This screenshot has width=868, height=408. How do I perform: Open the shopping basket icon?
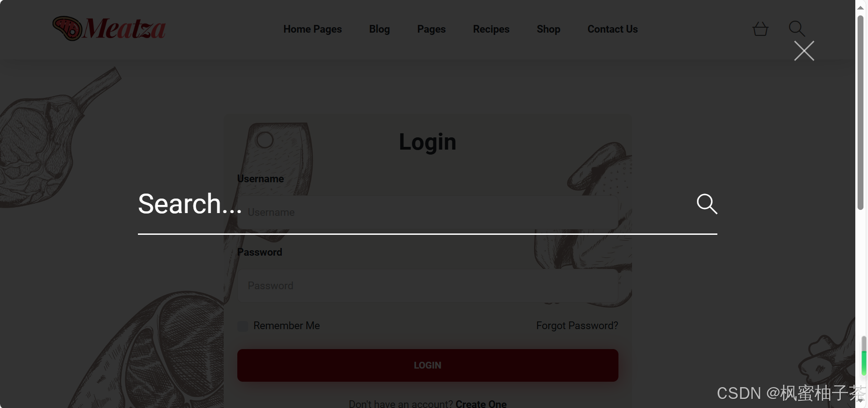tap(760, 29)
